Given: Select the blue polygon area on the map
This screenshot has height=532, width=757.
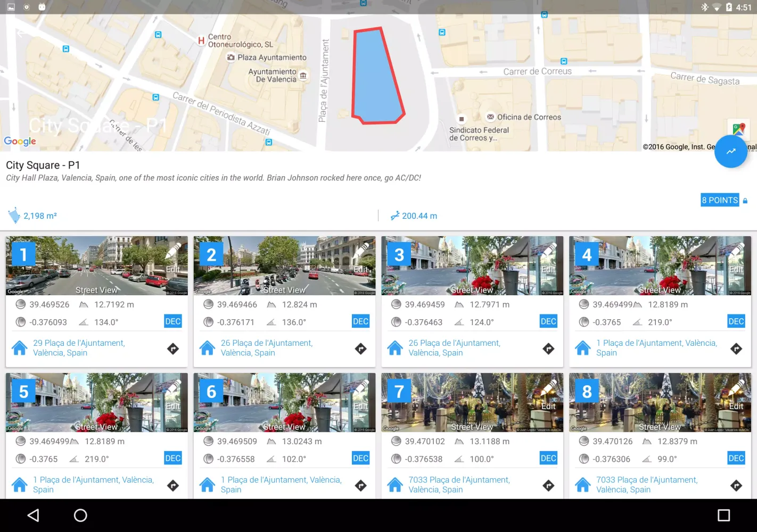Looking at the screenshot, I should point(376,77).
